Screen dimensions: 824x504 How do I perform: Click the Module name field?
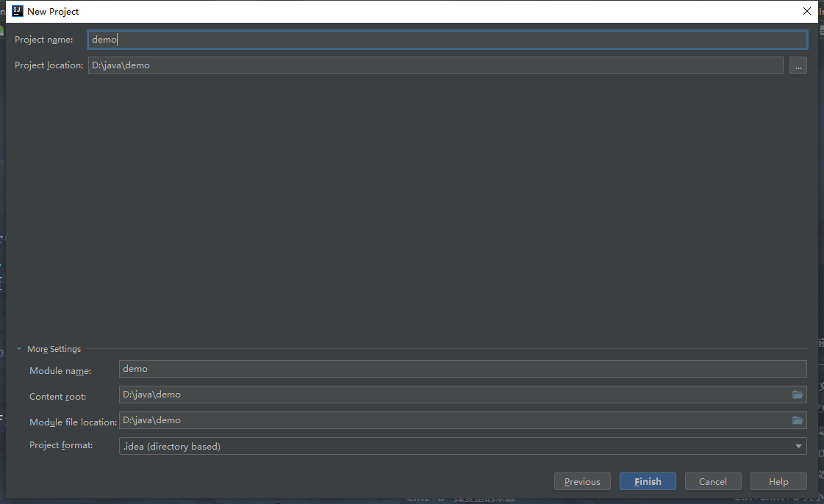coord(462,369)
